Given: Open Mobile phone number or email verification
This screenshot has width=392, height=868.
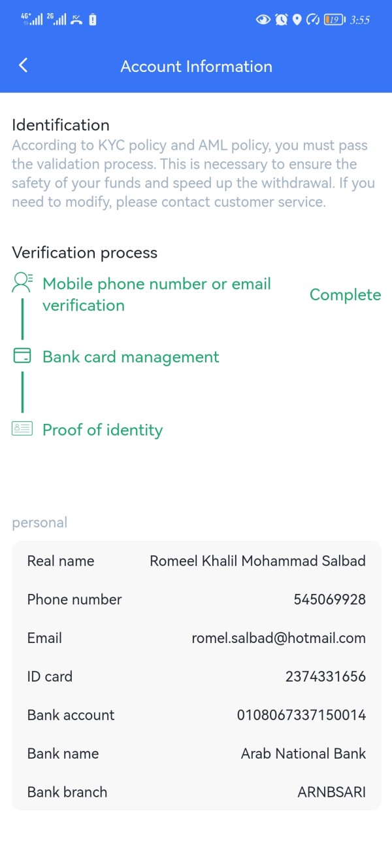Looking at the screenshot, I should click(157, 294).
